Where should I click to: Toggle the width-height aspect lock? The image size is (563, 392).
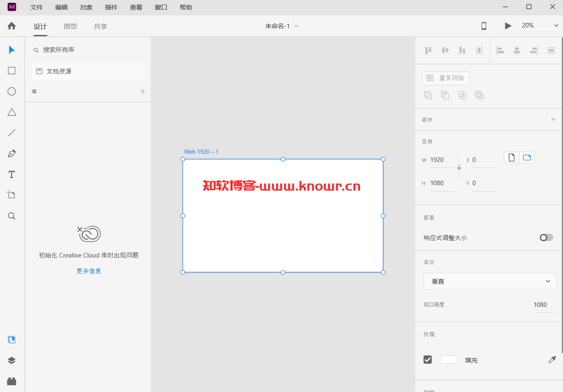[x=459, y=167]
